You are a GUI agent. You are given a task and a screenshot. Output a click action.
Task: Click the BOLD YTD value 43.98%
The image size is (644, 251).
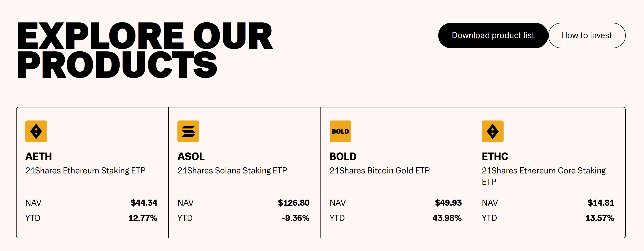coord(447,218)
